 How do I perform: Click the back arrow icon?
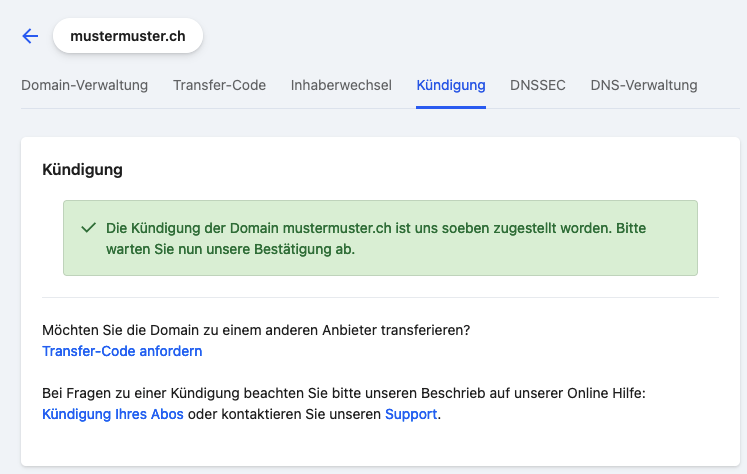tap(30, 36)
